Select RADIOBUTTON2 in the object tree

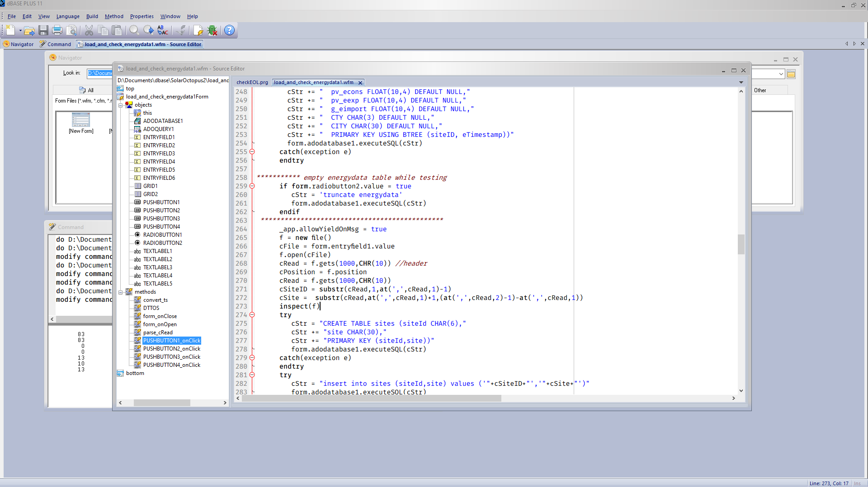(162, 243)
